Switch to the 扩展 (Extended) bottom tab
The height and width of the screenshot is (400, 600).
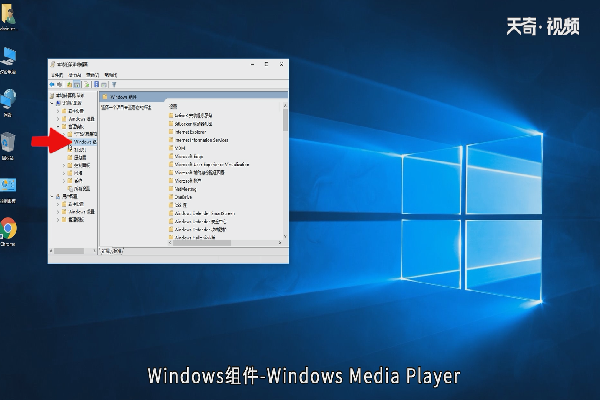[x=106, y=251]
